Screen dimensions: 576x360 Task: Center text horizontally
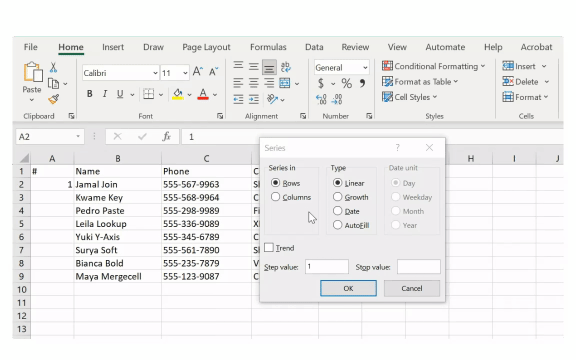pos(253,83)
